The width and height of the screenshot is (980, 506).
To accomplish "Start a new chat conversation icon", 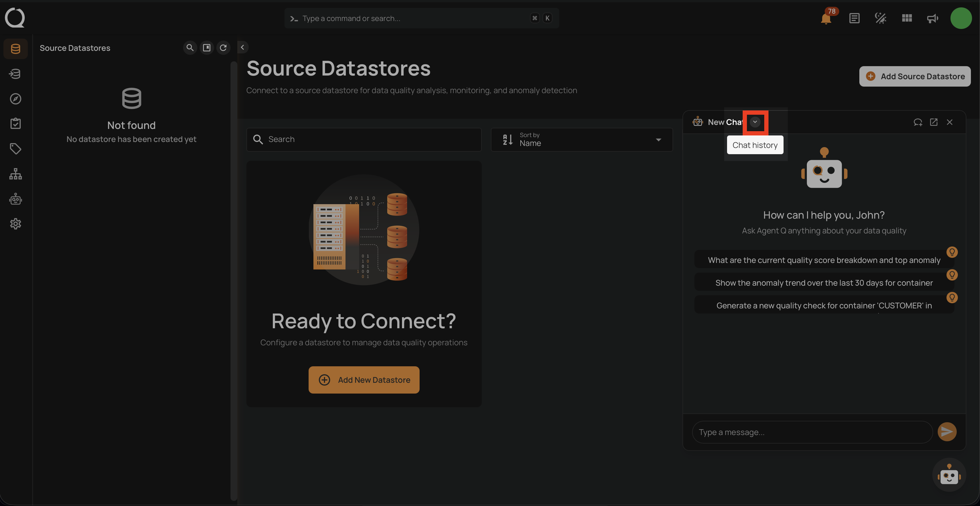I will point(918,122).
